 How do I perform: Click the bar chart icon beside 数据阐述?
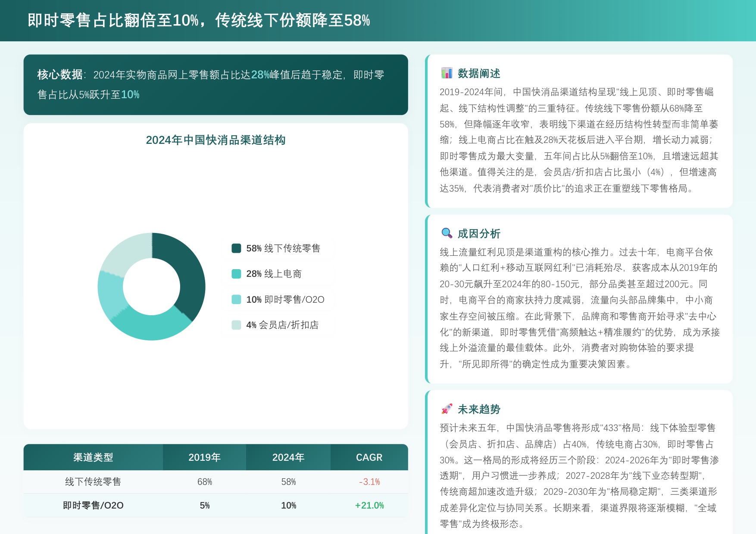click(447, 74)
